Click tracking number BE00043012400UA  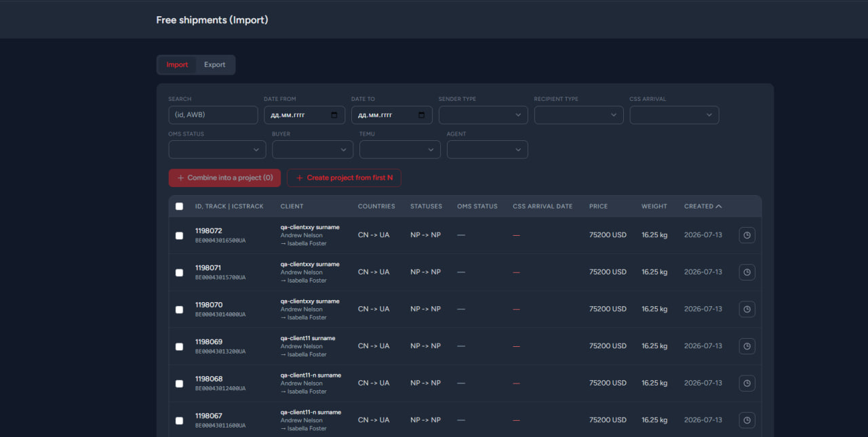(x=220, y=388)
